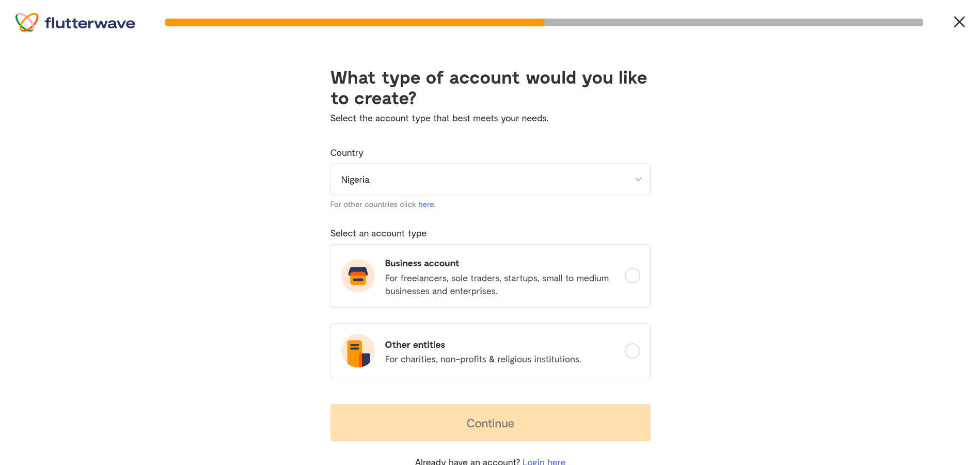Click the Business account storefront icon
This screenshot has width=980, height=465.
pyautogui.click(x=358, y=276)
